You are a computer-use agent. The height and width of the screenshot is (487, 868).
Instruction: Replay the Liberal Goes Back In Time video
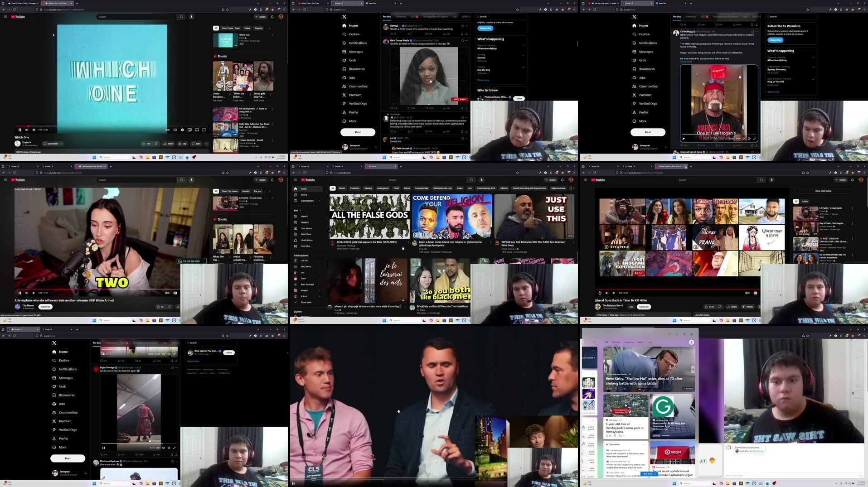click(x=600, y=293)
